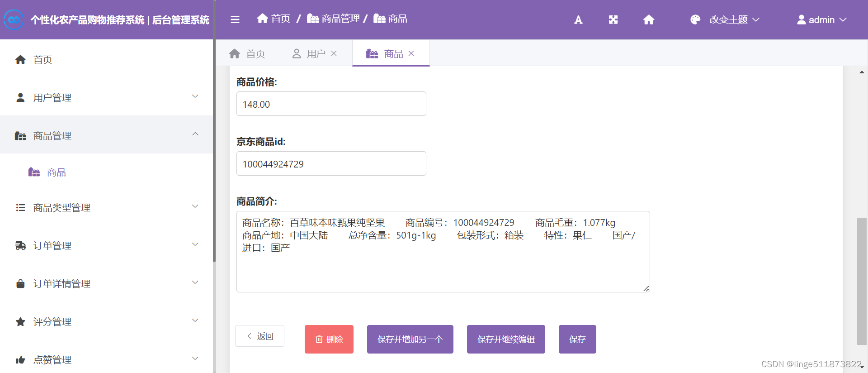Click 保存并增加另一个 button

(x=410, y=339)
